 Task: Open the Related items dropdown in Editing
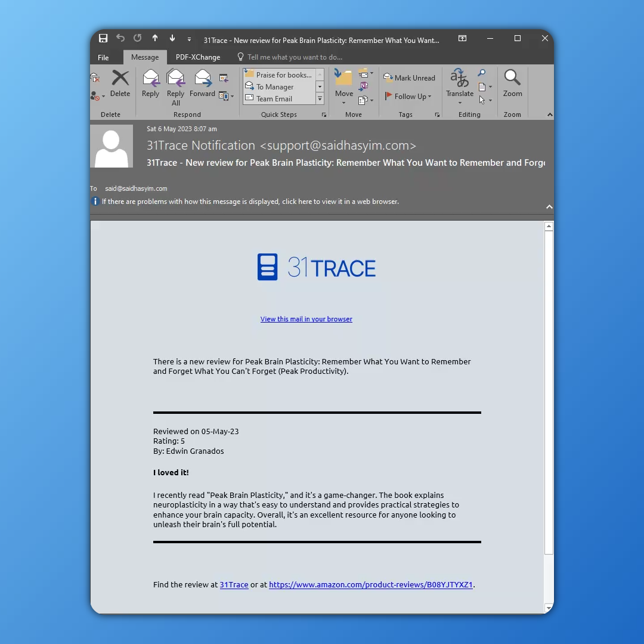[485, 86]
